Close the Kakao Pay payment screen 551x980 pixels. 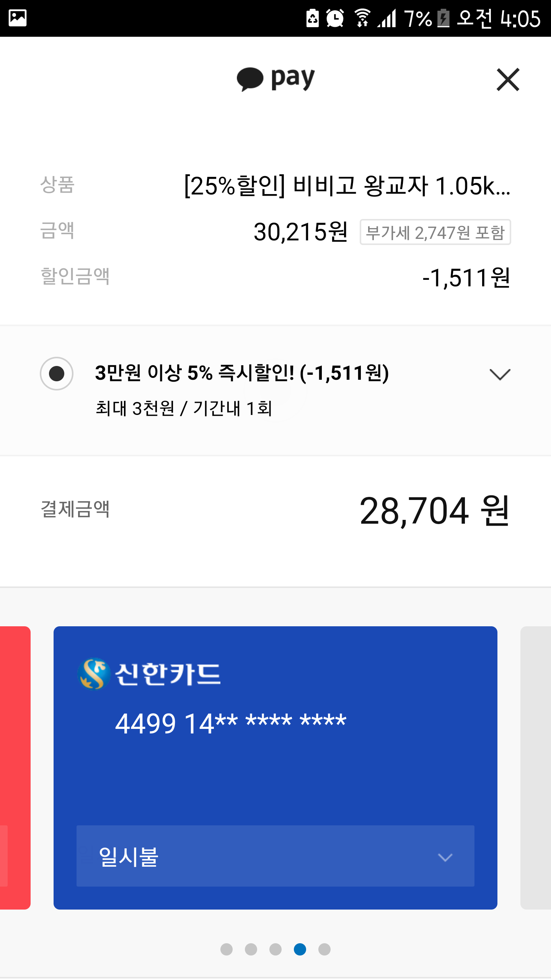508,80
